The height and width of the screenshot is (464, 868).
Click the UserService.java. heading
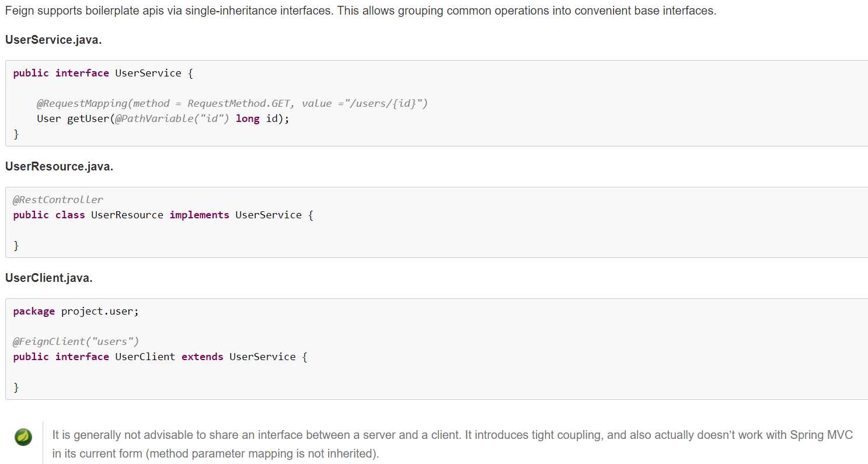pos(54,40)
